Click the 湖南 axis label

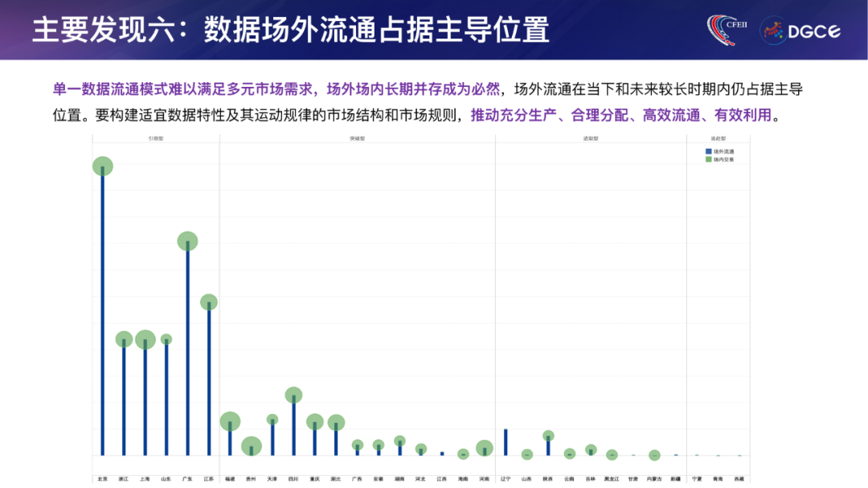coord(399,479)
